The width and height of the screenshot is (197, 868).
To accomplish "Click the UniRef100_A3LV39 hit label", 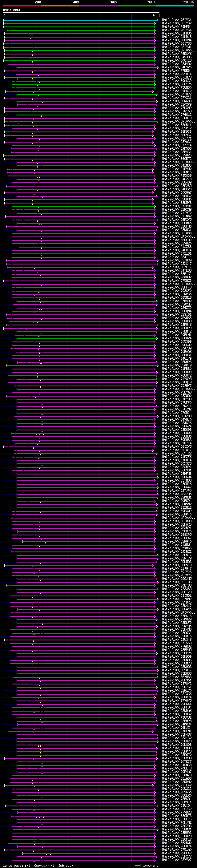I will [176, 758].
